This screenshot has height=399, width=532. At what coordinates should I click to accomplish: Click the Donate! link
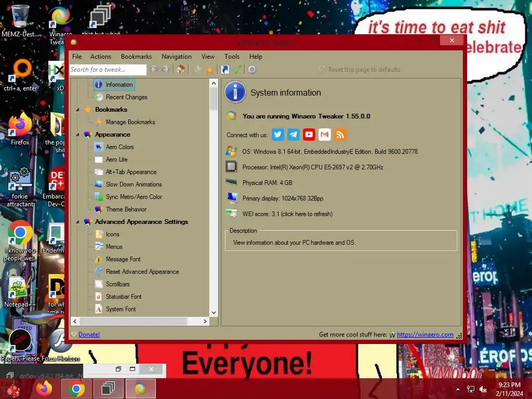click(x=89, y=335)
